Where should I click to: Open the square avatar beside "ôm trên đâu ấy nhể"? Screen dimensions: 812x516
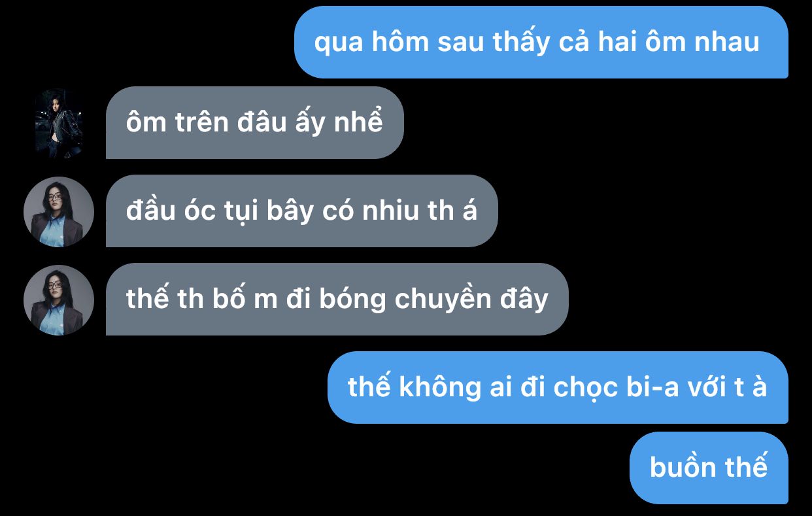click(59, 124)
